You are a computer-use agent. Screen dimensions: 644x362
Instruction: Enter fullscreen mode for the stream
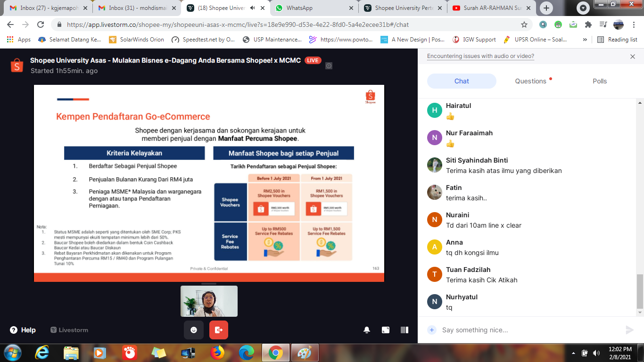point(386,330)
